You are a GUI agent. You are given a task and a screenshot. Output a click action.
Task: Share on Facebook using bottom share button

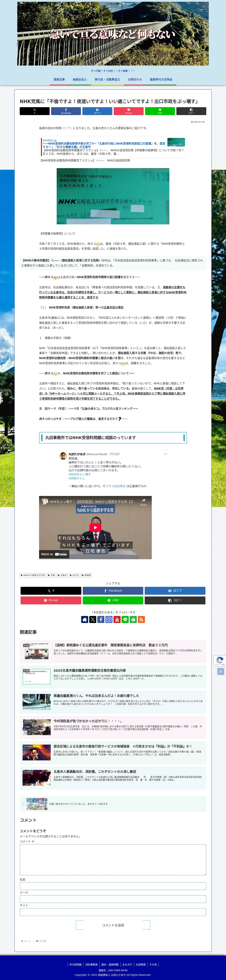tap(113, 590)
